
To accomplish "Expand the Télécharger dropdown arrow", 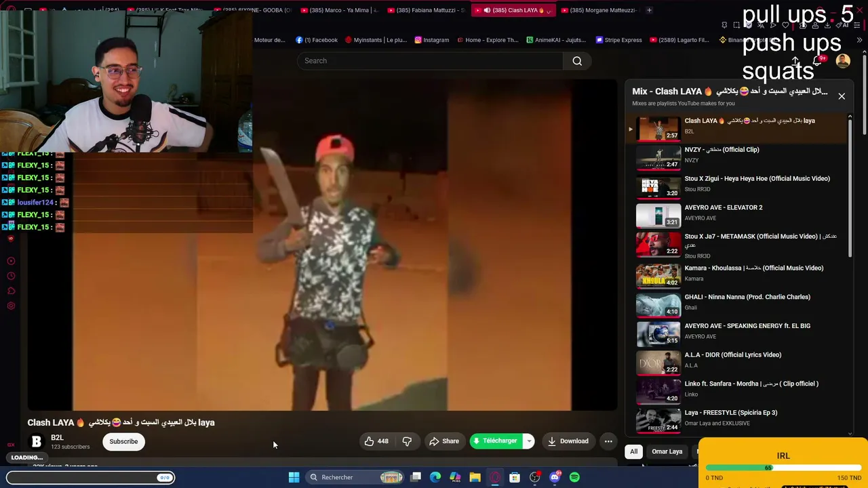I will click(x=528, y=441).
